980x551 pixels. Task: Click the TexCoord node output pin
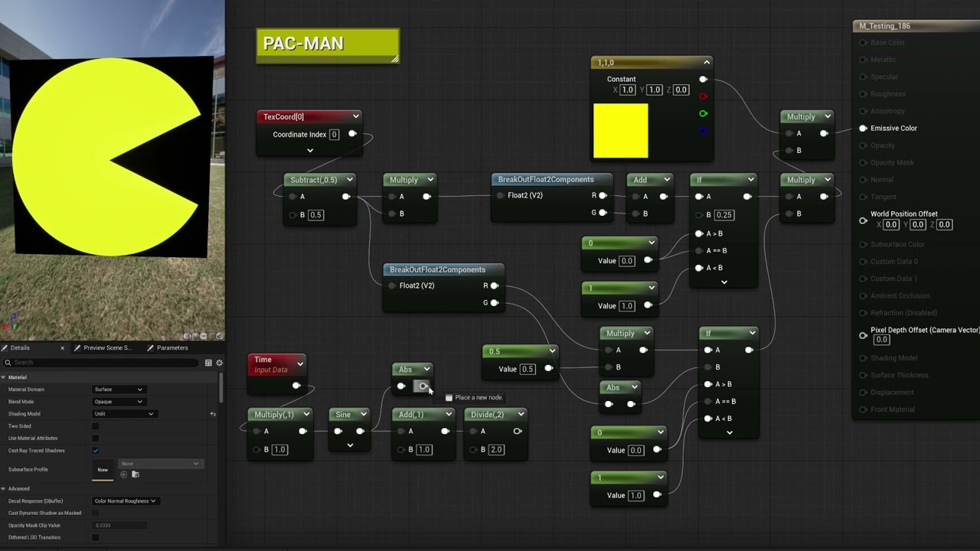coord(352,134)
